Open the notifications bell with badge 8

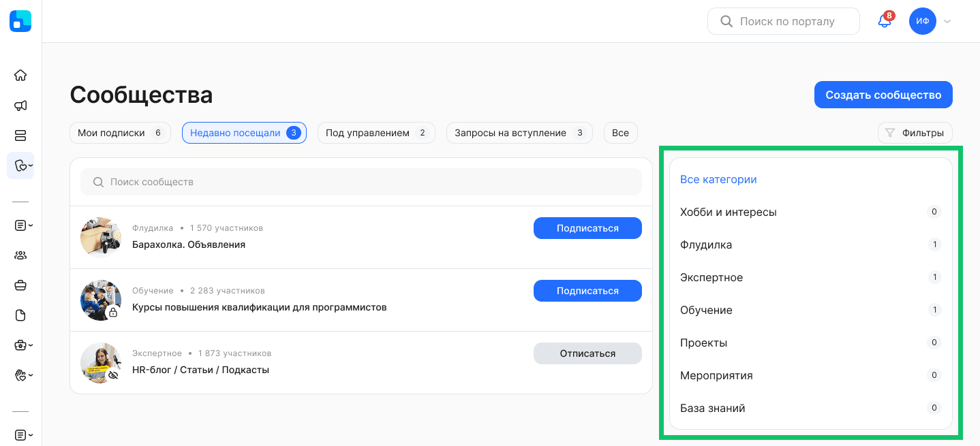883,21
